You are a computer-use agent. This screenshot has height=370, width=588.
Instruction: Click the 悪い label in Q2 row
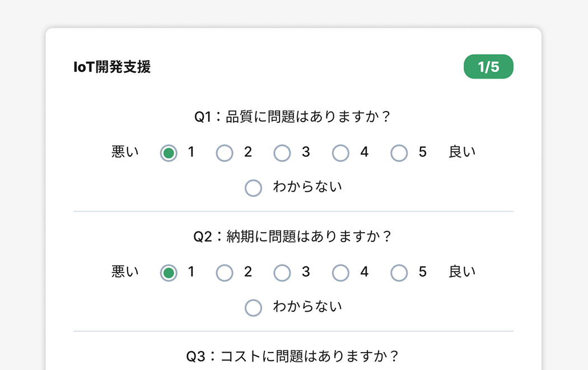[125, 272]
